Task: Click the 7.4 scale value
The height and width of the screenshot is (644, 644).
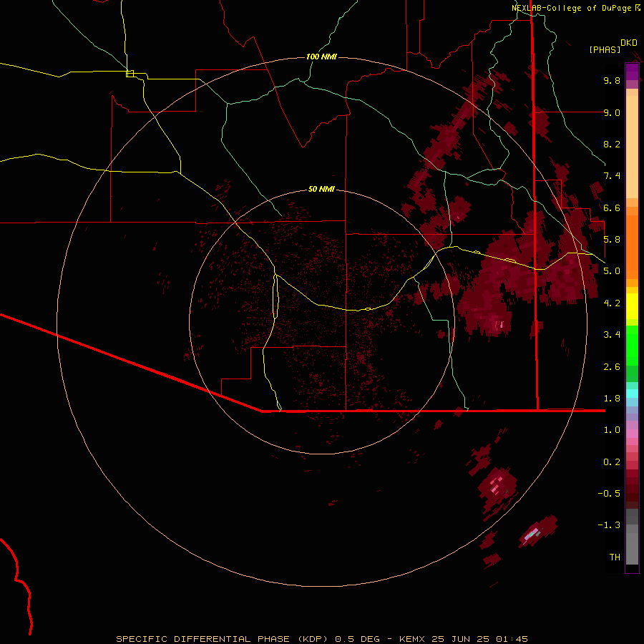Action: tap(612, 176)
